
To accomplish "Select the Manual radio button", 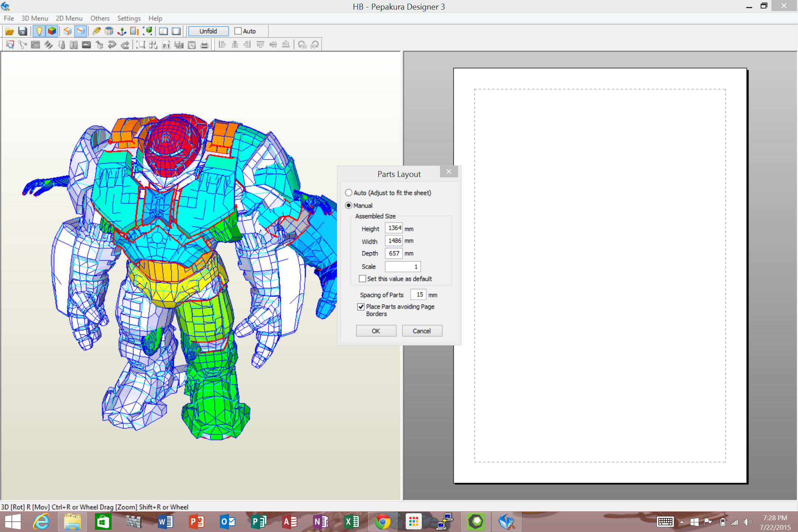I will [x=348, y=205].
